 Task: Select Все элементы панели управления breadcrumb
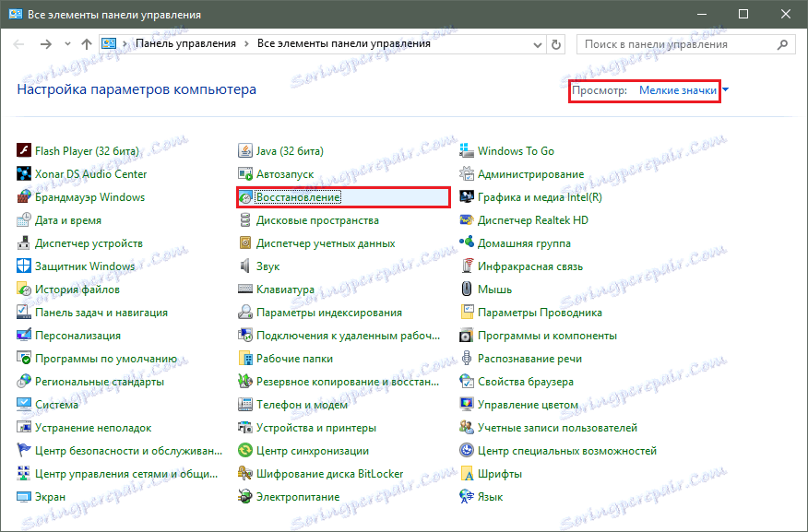[344, 43]
